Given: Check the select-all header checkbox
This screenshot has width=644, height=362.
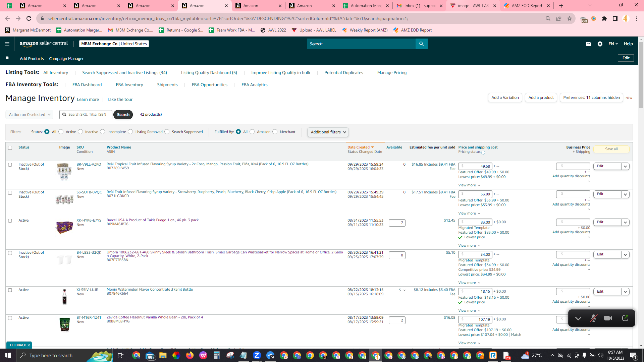Looking at the screenshot, I should pyautogui.click(x=10, y=148).
